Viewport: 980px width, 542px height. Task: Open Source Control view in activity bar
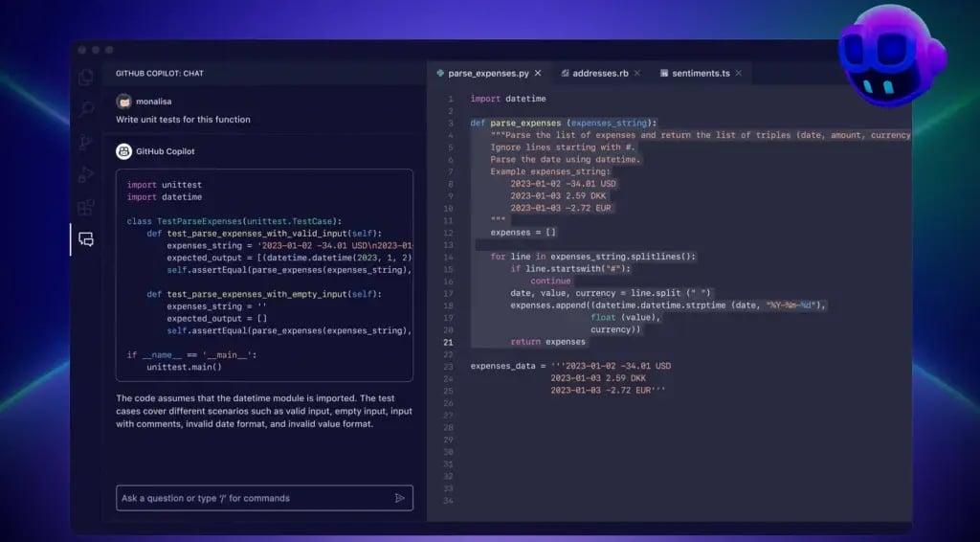coord(86,143)
